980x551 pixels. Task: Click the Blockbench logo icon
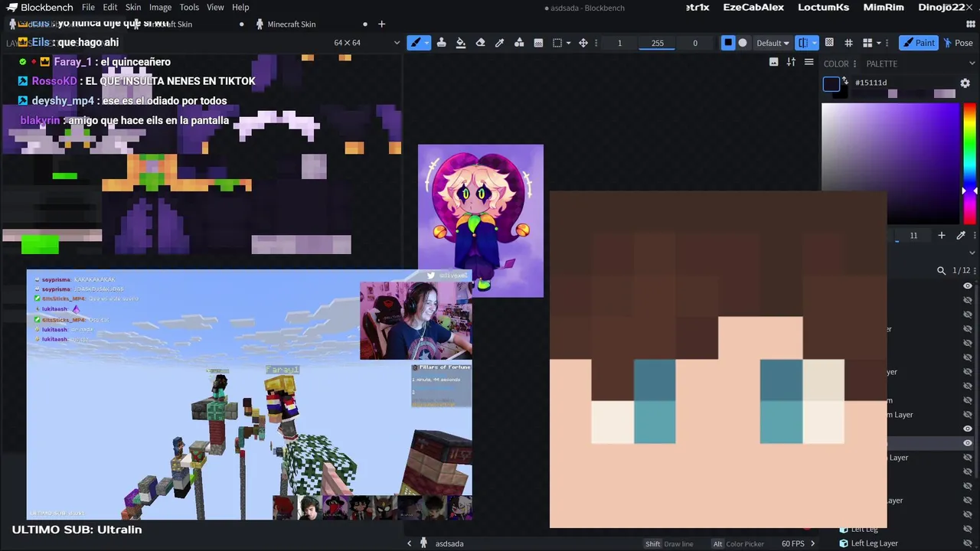point(11,7)
